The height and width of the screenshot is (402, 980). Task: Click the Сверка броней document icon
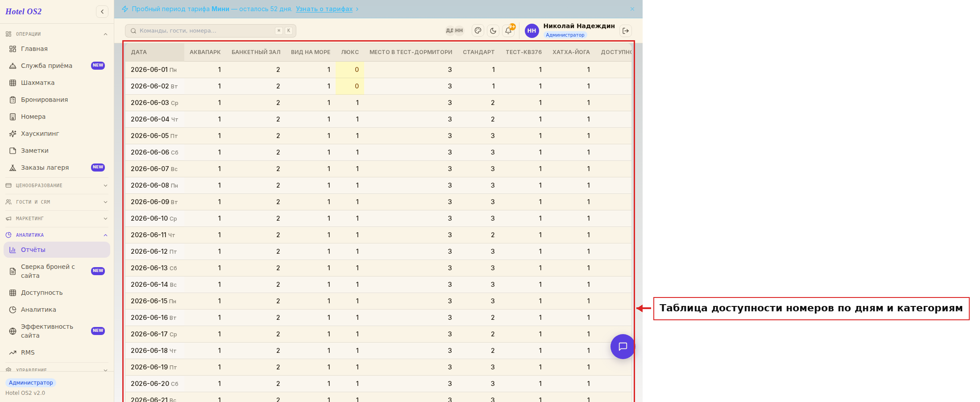tap(12, 271)
